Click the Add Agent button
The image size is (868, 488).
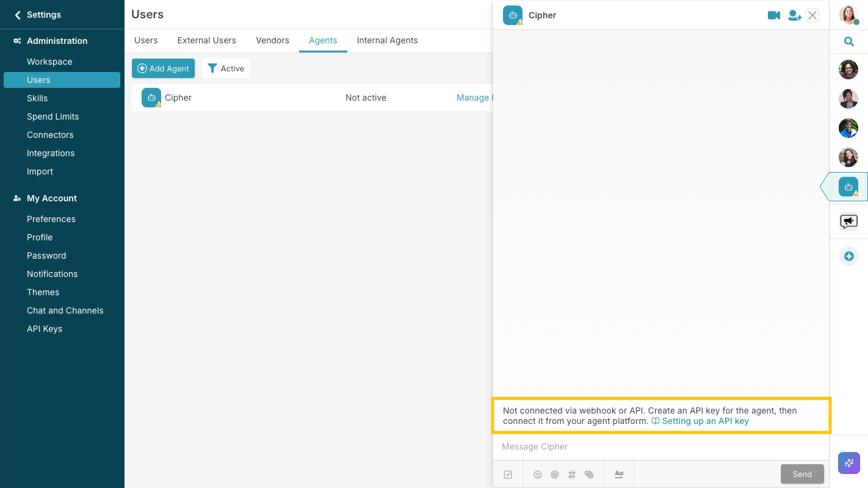coord(163,68)
